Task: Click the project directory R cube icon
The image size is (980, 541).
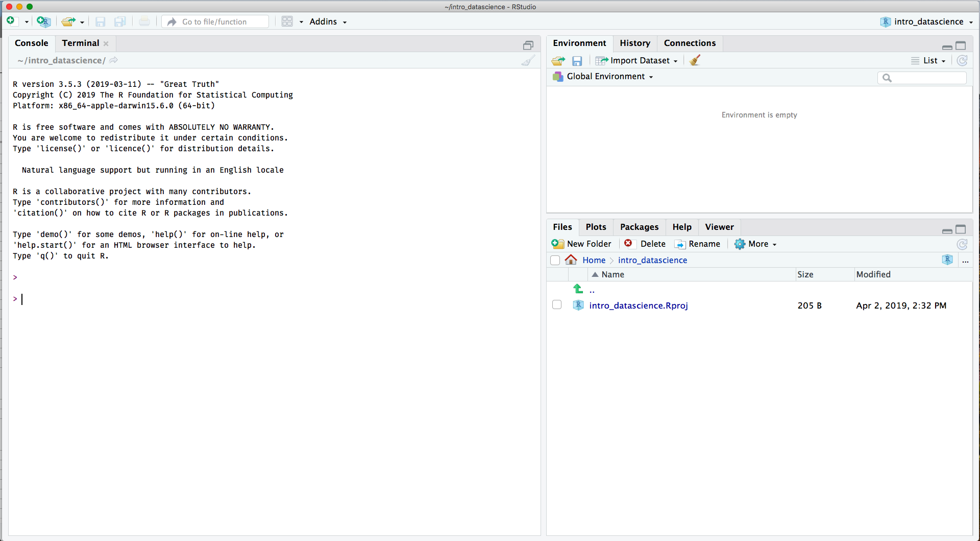Action: 947,260
